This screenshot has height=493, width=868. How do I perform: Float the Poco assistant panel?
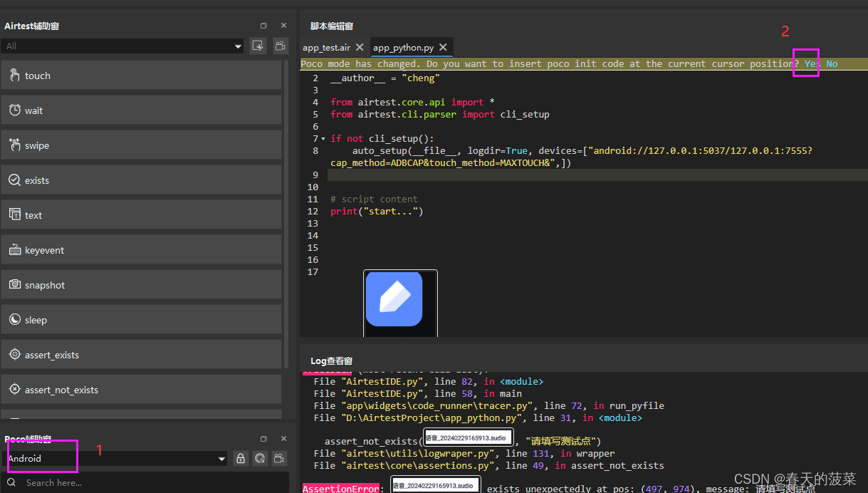pyautogui.click(x=263, y=439)
